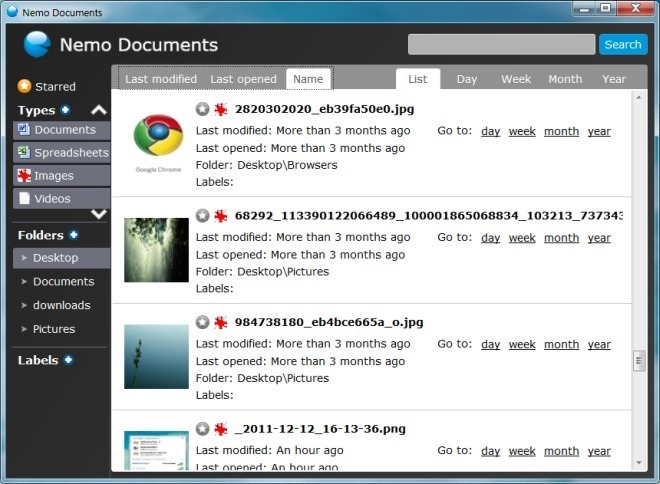Click the vertical scrollbar handle
Image resolution: width=660 pixels, height=484 pixels.
[639, 361]
